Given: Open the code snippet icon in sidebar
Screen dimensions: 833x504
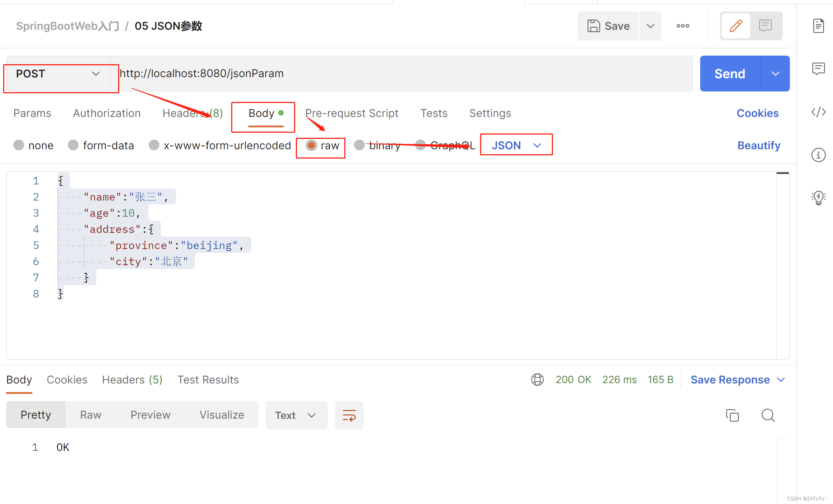Looking at the screenshot, I should 818,112.
